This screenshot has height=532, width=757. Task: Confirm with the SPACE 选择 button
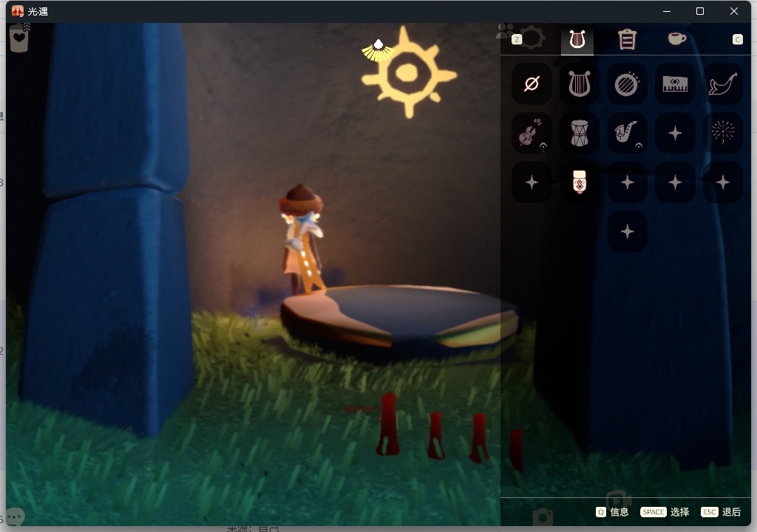[x=665, y=512]
